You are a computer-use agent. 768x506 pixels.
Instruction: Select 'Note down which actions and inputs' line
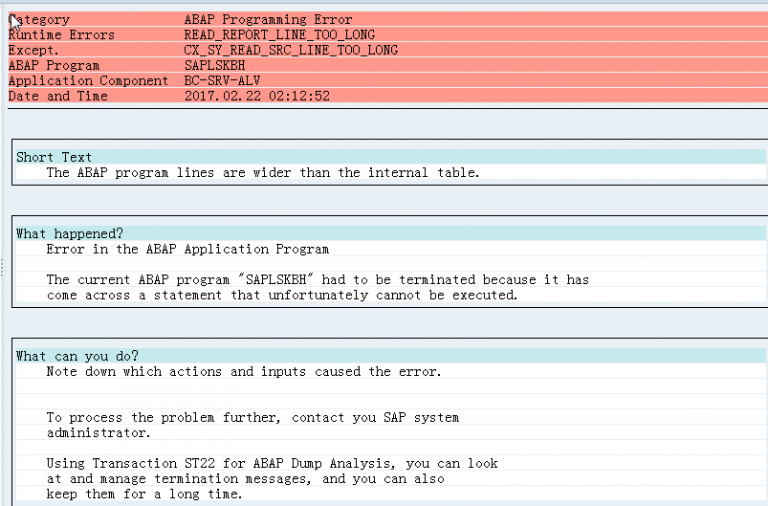[244, 371]
